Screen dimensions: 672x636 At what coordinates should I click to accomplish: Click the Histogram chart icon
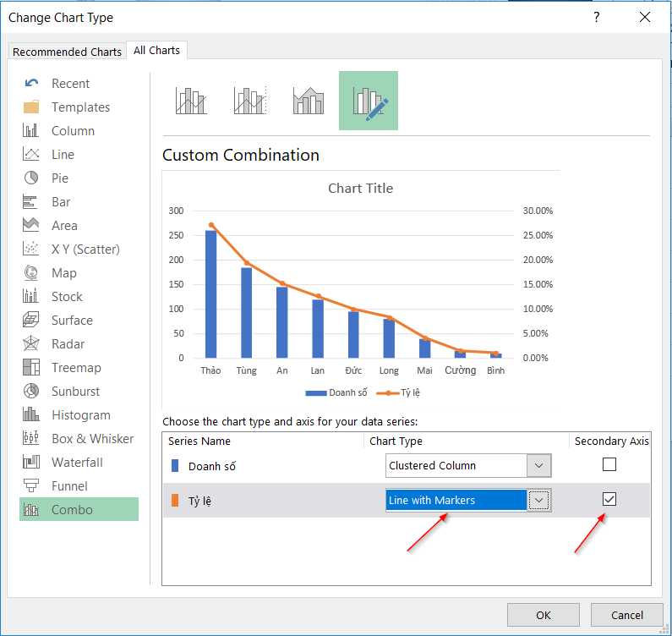pyautogui.click(x=31, y=414)
